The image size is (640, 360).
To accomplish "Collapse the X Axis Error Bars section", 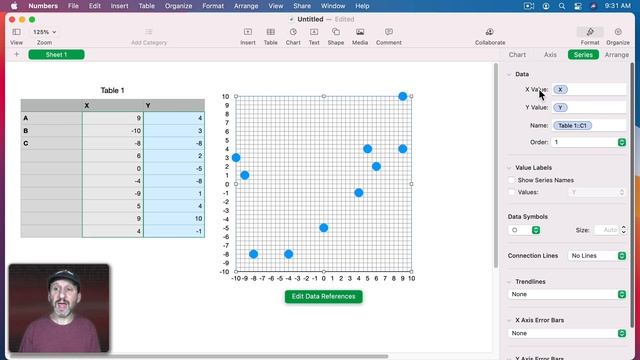I will (509, 320).
